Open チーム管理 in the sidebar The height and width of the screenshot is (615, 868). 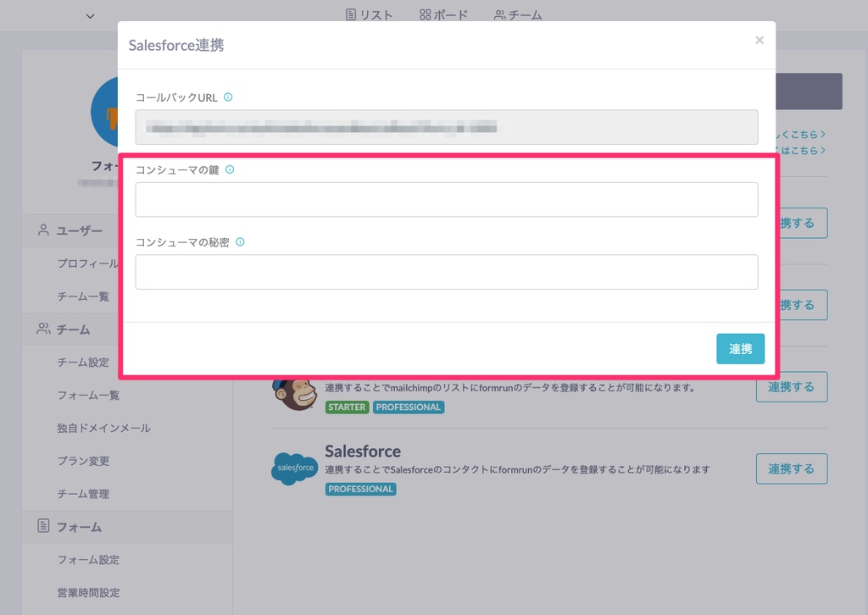(83, 494)
